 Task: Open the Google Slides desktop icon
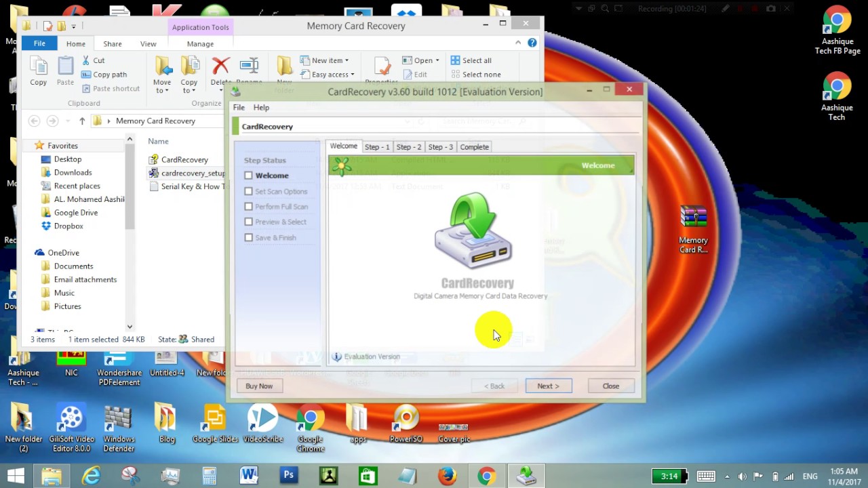(x=215, y=424)
